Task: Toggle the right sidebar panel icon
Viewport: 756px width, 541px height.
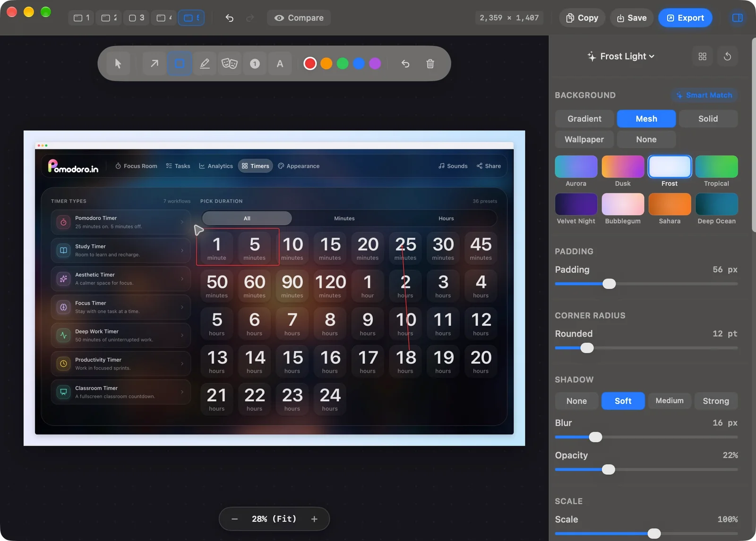Action: 737,18
